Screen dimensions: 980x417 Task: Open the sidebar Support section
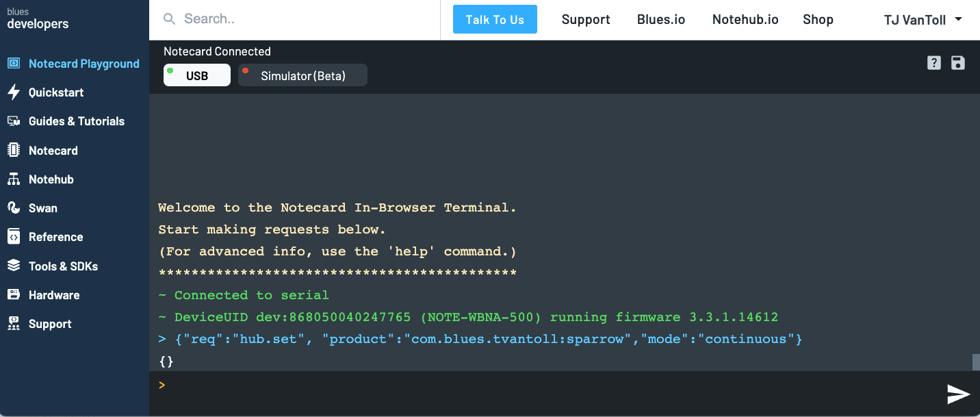click(50, 324)
